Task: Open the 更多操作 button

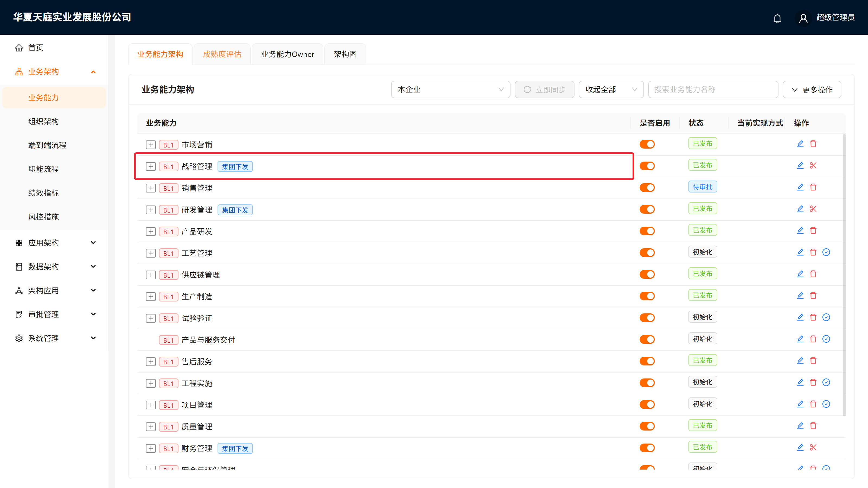Action: (x=812, y=89)
